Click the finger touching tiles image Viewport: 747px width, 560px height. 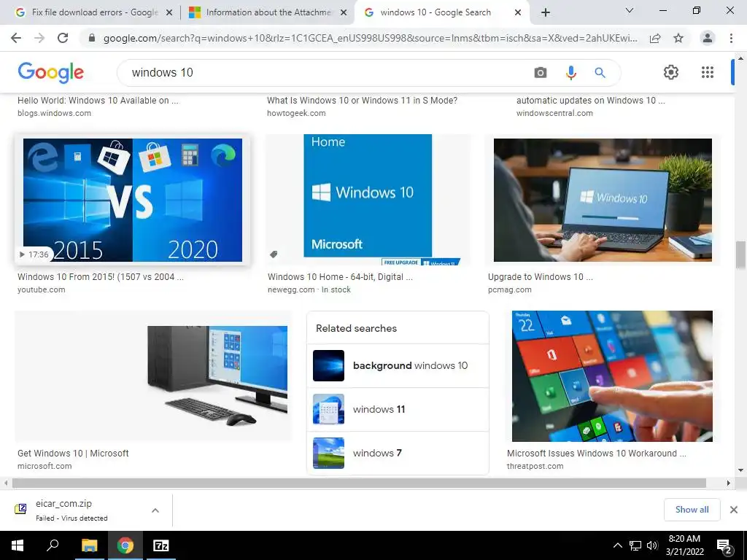click(612, 376)
